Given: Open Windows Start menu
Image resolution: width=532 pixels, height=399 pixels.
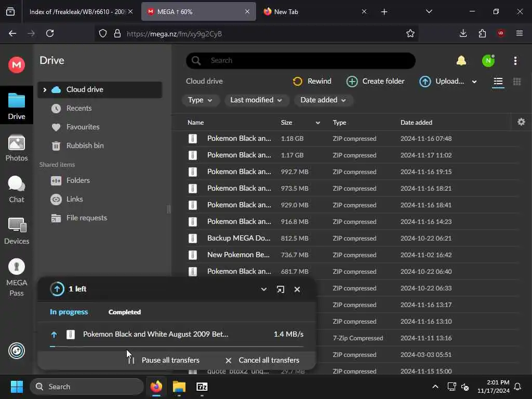Looking at the screenshot, I should coord(17,387).
